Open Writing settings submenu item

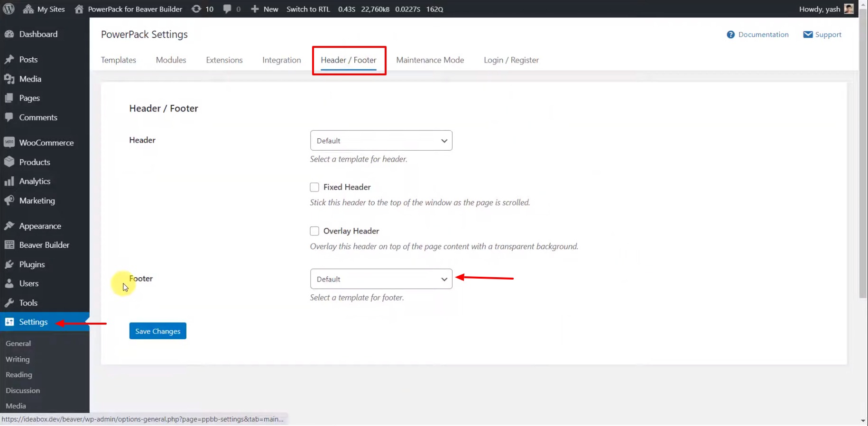(x=18, y=359)
